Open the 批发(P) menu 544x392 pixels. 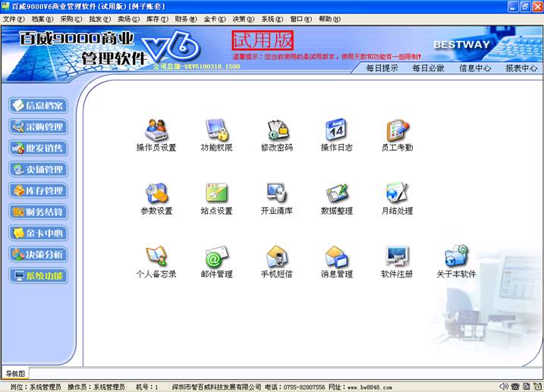coord(100,19)
